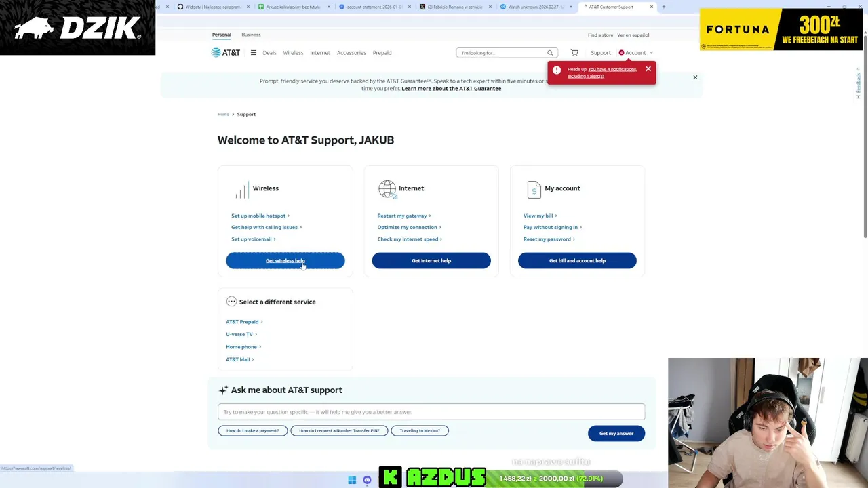Open the Deals menu
The width and height of the screenshot is (868, 488).
(269, 52)
